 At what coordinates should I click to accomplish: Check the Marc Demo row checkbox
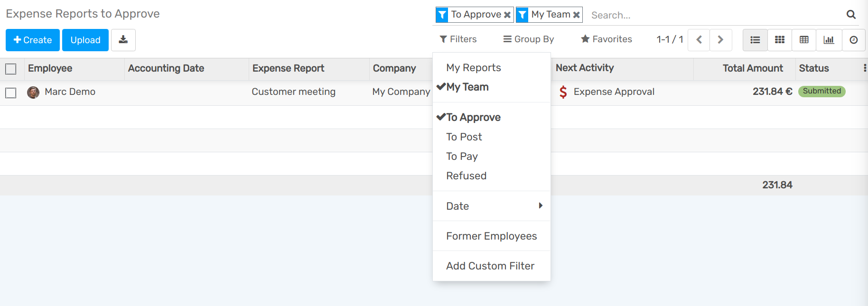[x=11, y=93]
